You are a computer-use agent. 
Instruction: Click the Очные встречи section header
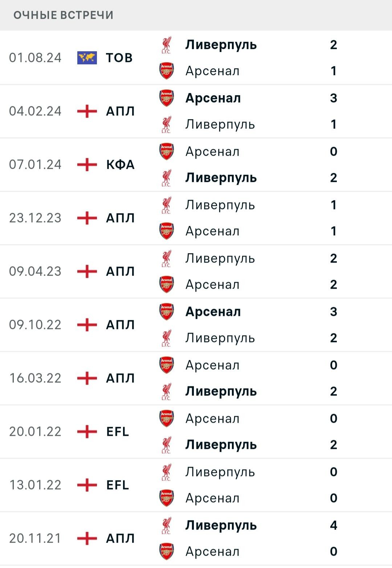coord(64,15)
